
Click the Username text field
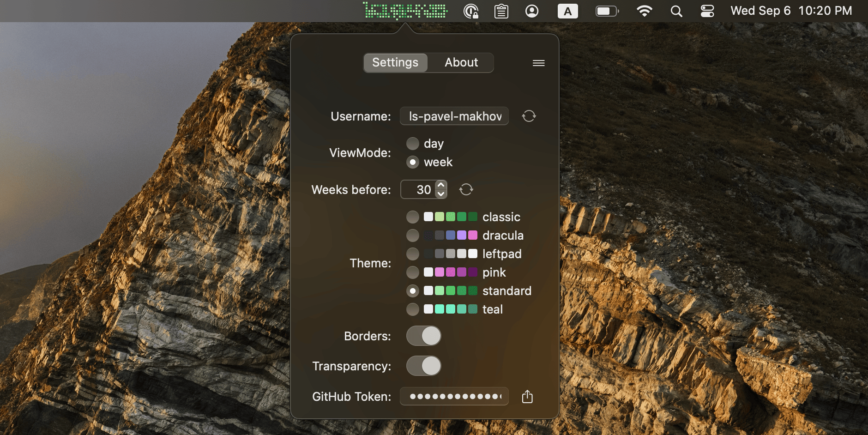454,116
